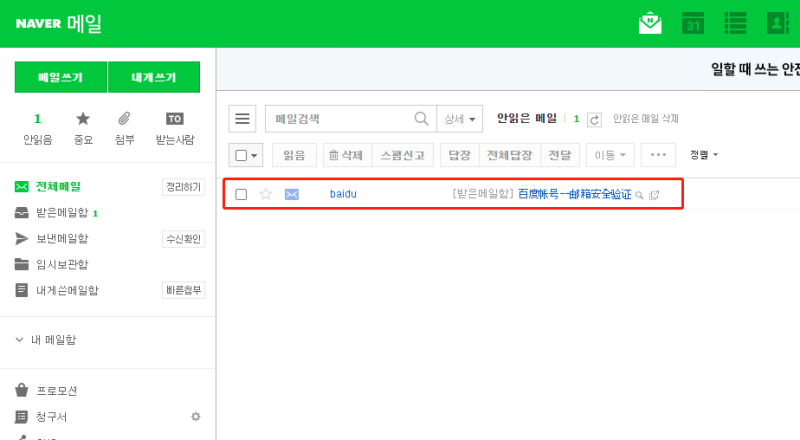The height and width of the screenshot is (440, 800).
Task: Click the 답장 reply button
Action: (460, 155)
